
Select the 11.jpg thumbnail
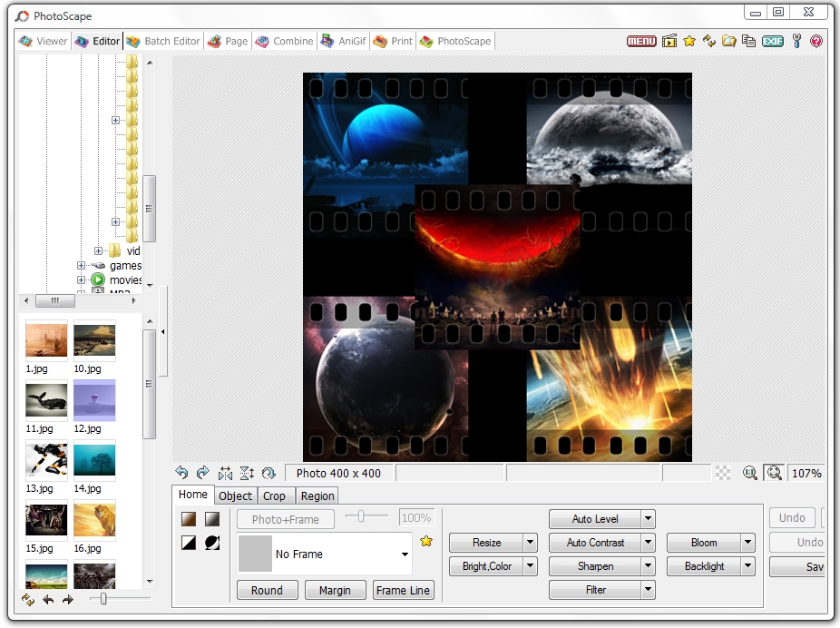pos(46,399)
